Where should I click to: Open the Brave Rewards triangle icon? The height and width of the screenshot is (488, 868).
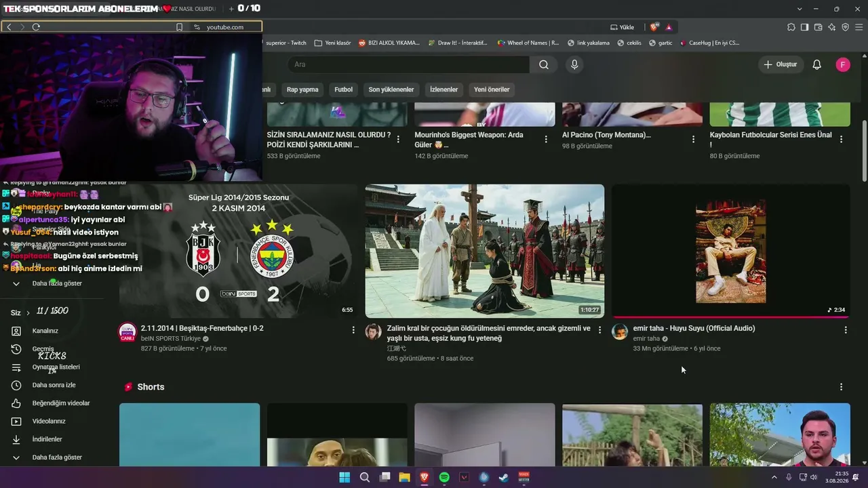pyautogui.click(x=669, y=27)
